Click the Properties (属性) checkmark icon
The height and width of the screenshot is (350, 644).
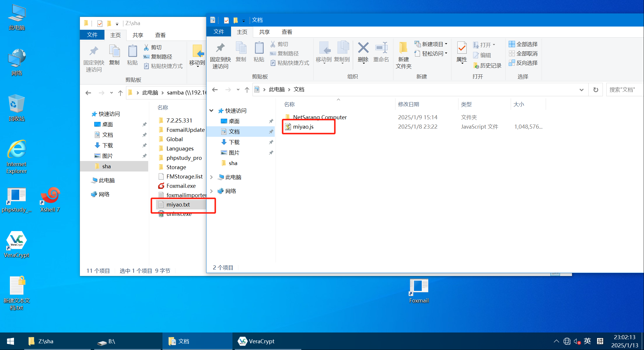pos(462,48)
